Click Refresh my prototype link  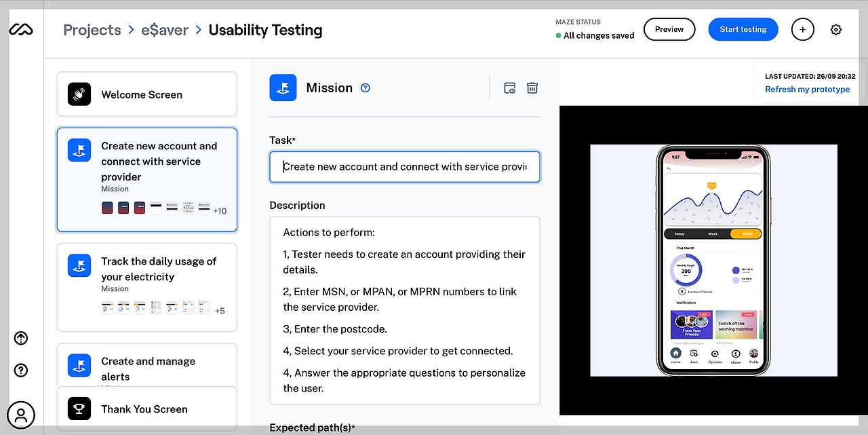click(x=807, y=90)
